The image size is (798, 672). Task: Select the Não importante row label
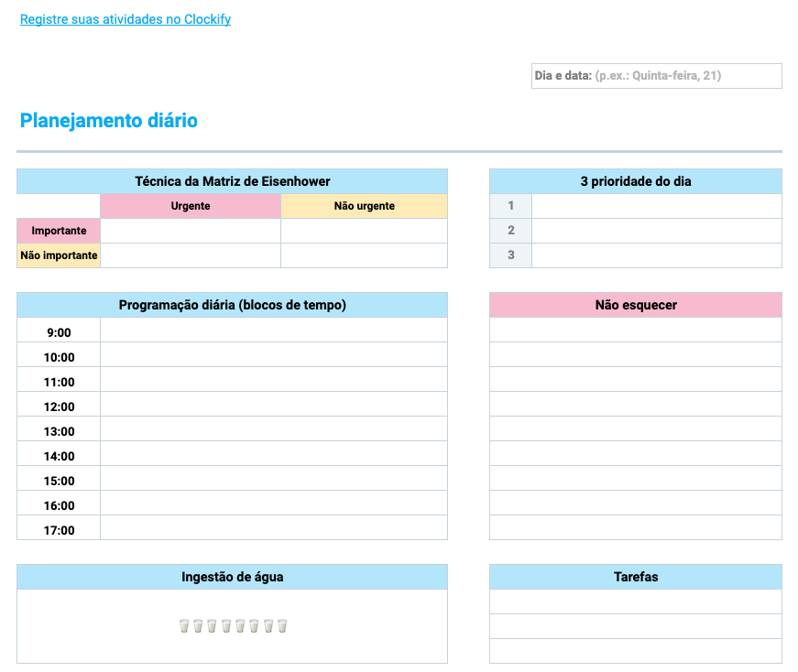tap(58, 255)
